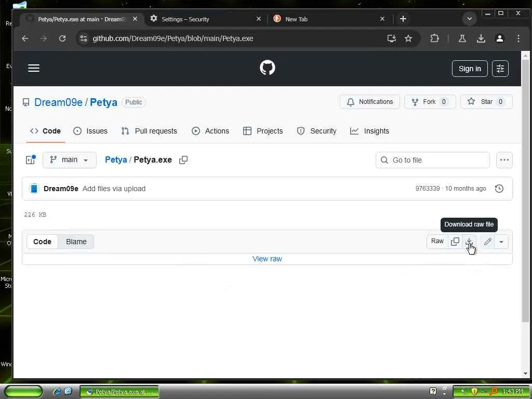The width and height of the screenshot is (532, 399).
Task: Click the Raw button
Action: click(x=437, y=242)
